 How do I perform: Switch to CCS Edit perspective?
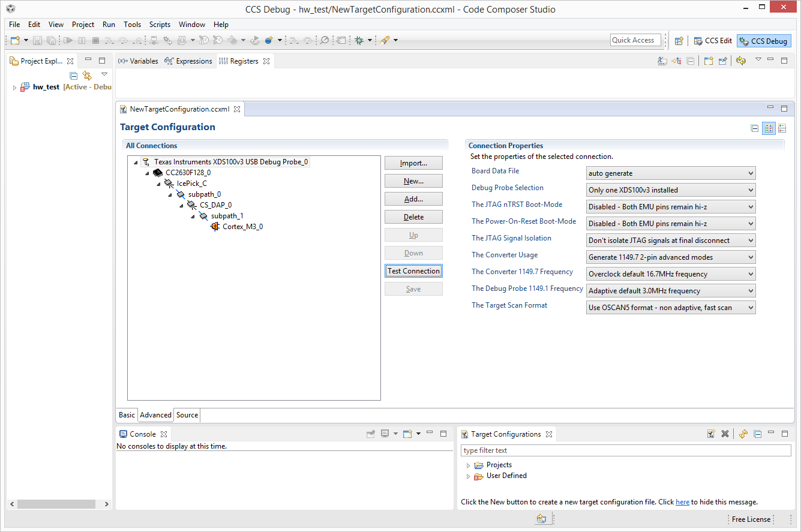click(x=713, y=41)
